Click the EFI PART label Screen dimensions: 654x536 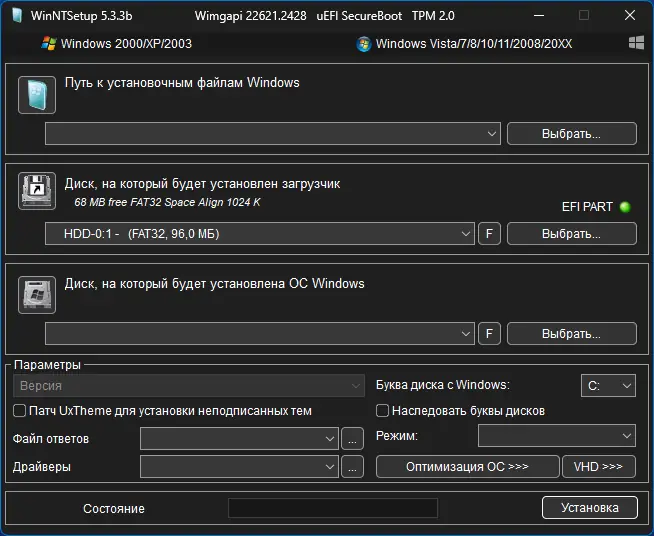point(587,207)
